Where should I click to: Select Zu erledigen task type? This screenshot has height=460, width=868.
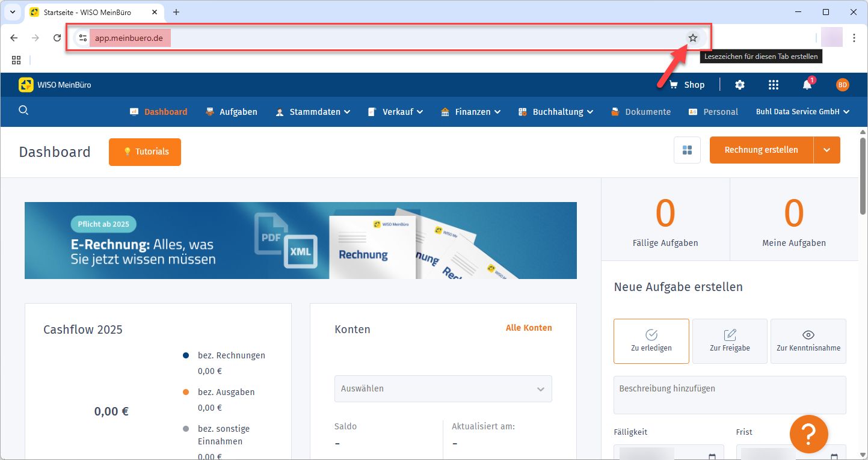coord(651,341)
